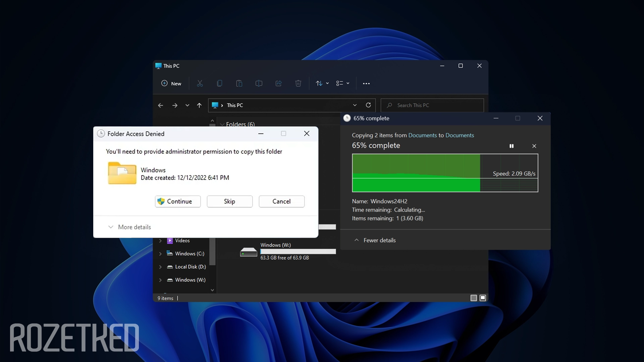Open the Windows (W:) drive tile
This screenshot has width=644, height=362.
[288, 251]
